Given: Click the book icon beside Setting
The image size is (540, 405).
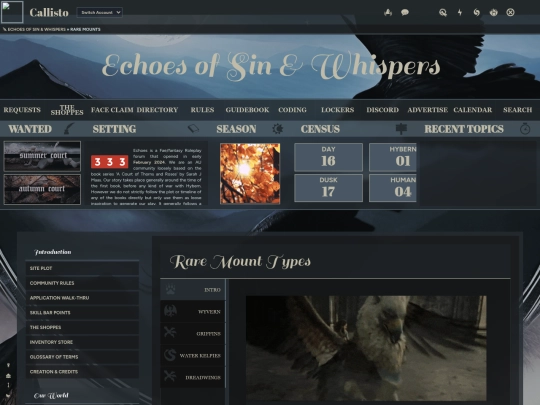Looking at the screenshot, I should pyautogui.click(x=193, y=129).
